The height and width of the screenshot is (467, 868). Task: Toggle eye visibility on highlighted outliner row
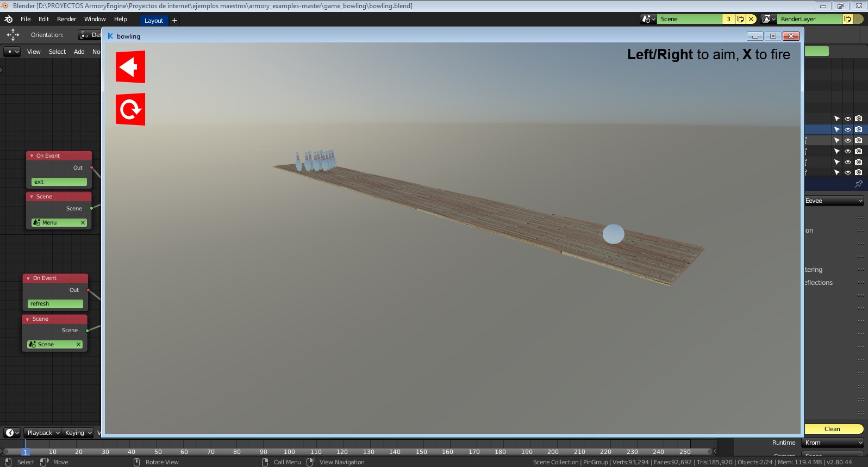click(848, 129)
